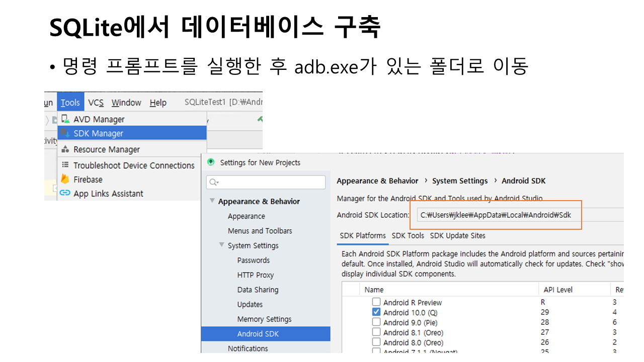The height and width of the screenshot is (362, 644).
Task: Click the Firebase flame icon
Action: tap(65, 179)
